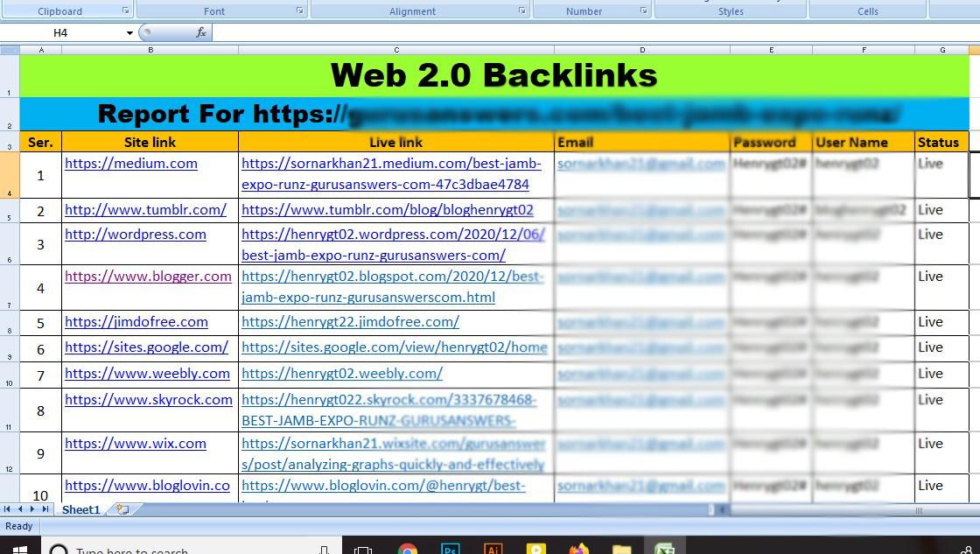This screenshot has width=980, height=554.
Task: Open the blogger.com site link
Action: click(x=148, y=276)
